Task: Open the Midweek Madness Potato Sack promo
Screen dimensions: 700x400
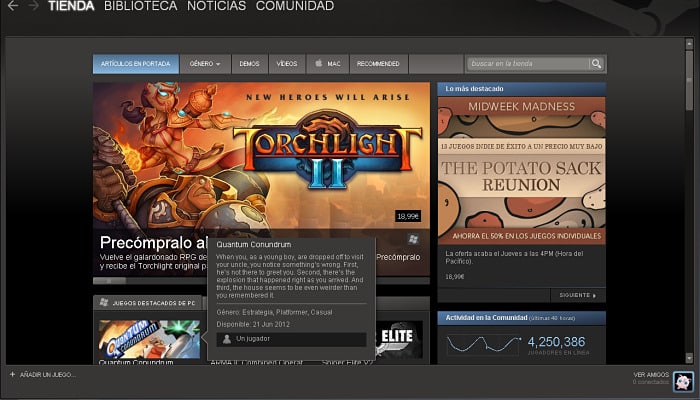Action: tap(521, 171)
